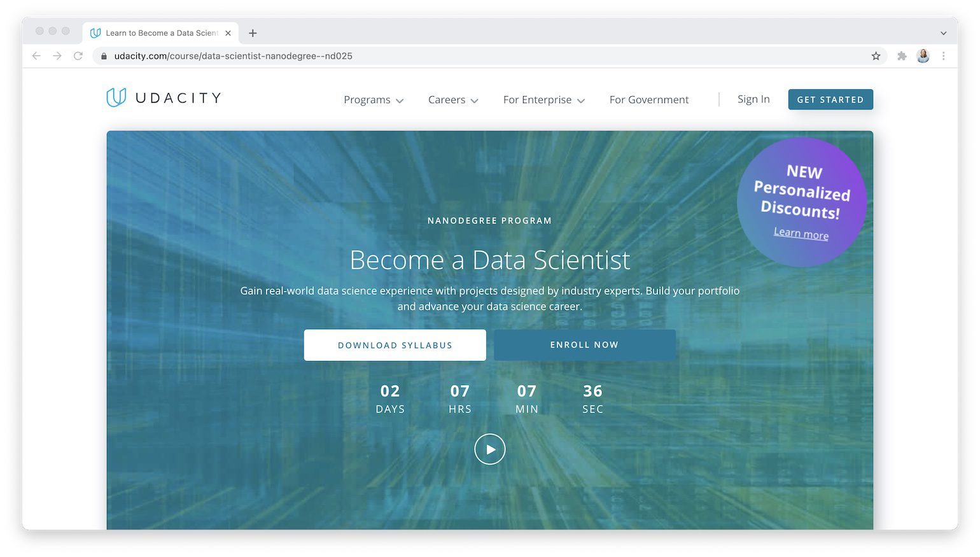980x557 pixels.
Task: Click Sign In
Action: pyautogui.click(x=753, y=99)
